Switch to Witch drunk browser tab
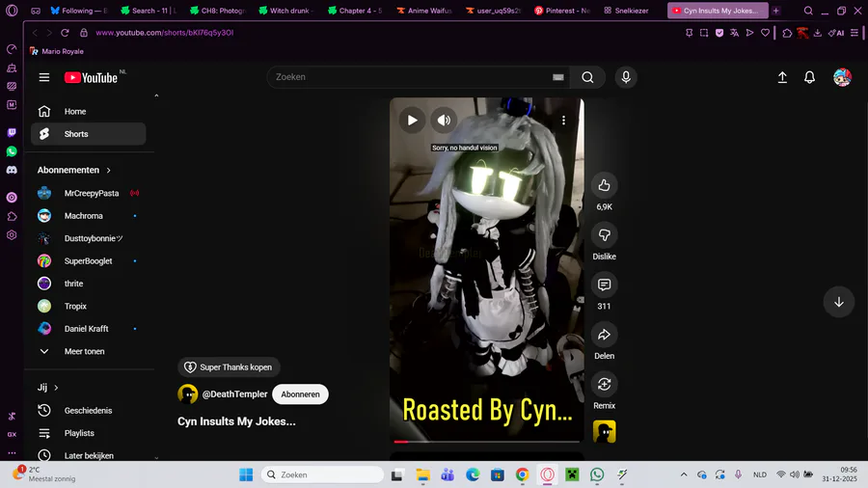868x488 pixels. (x=286, y=11)
